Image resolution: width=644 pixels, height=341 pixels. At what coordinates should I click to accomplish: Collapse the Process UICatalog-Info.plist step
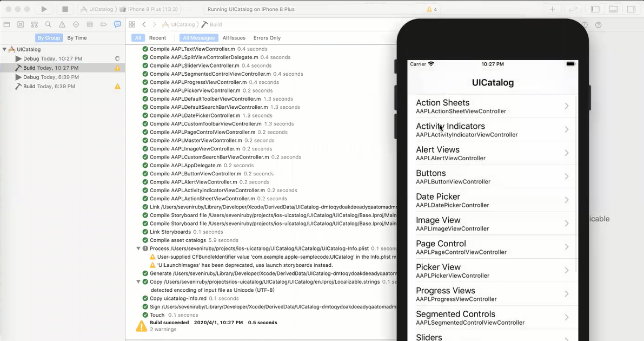point(138,248)
